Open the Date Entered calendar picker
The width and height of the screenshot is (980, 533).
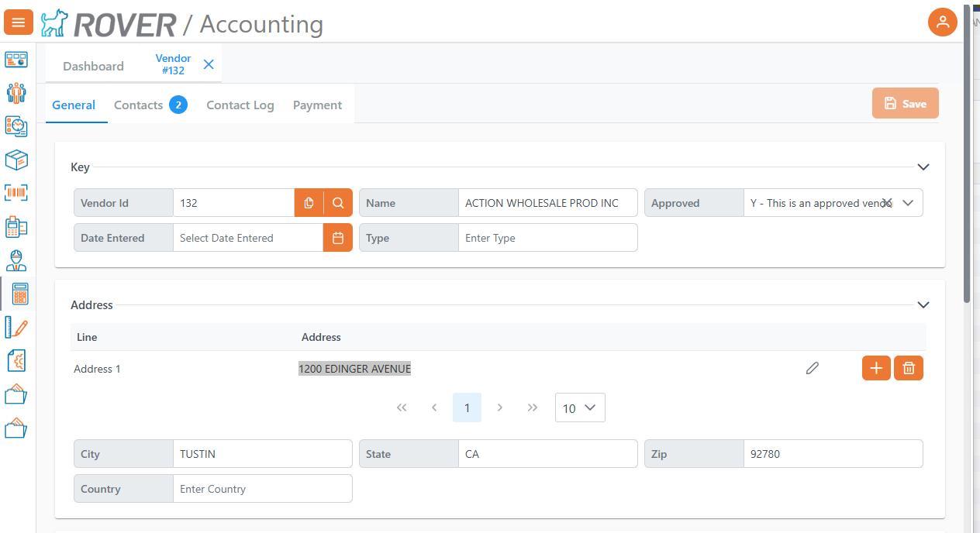(338, 238)
